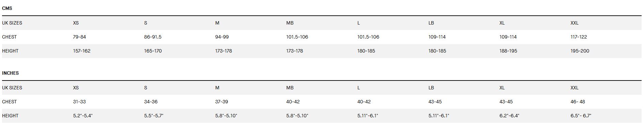This screenshot has width=644, height=132.
Task: Select the LB header in INCHES table
Action: tap(431, 88)
